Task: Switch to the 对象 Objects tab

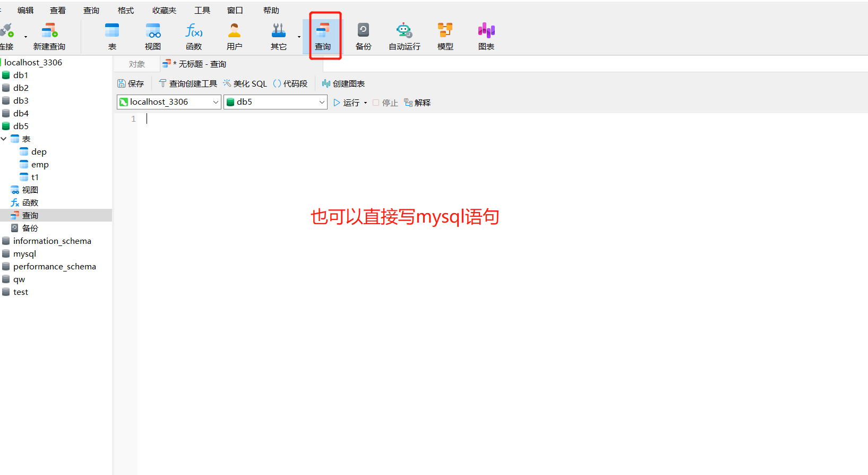Action: 137,64
